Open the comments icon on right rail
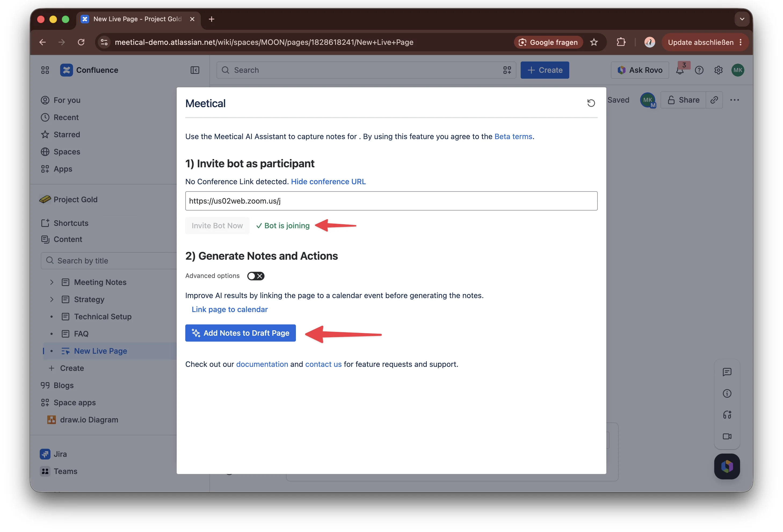This screenshot has width=783, height=532. pyautogui.click(x=727, y=372)
